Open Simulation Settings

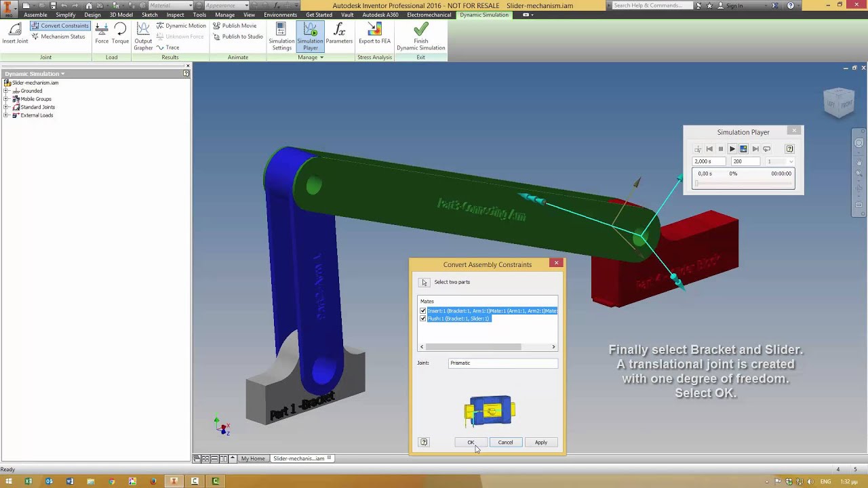pos(281,37)
